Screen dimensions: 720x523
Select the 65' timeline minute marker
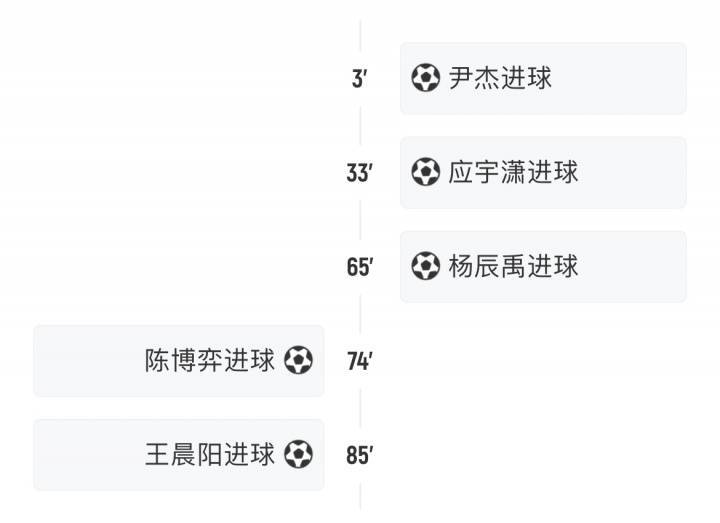(x=360, y=267)
